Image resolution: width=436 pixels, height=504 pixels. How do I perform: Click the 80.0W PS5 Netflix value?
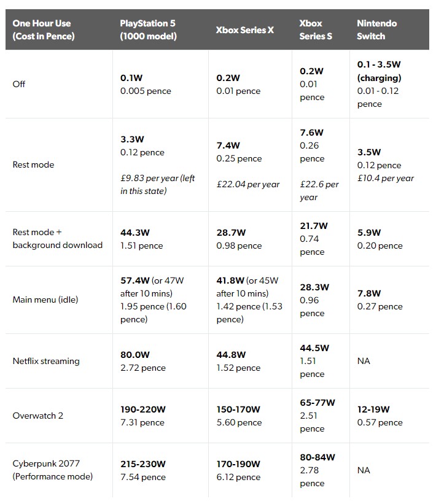(x=135, y=354)
